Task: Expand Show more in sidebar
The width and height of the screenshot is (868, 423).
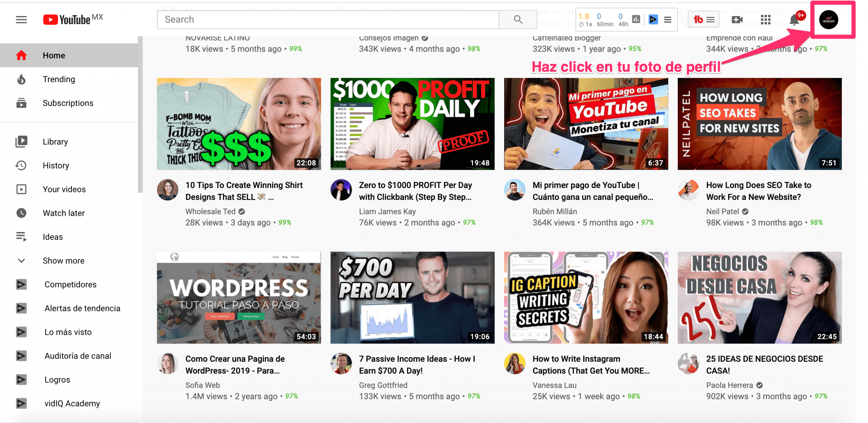Action: (x=69, y=261)
